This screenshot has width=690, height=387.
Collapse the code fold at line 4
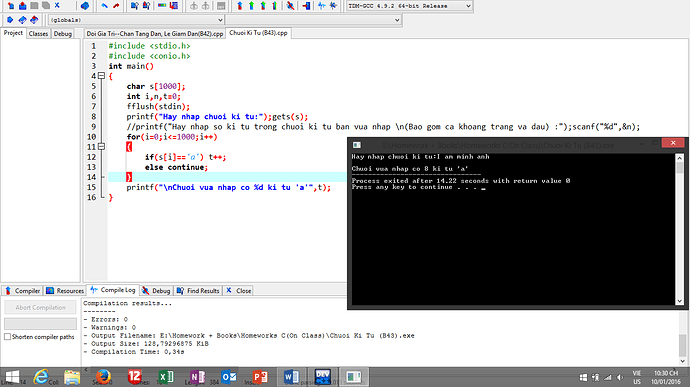click(x=101, y=76)
